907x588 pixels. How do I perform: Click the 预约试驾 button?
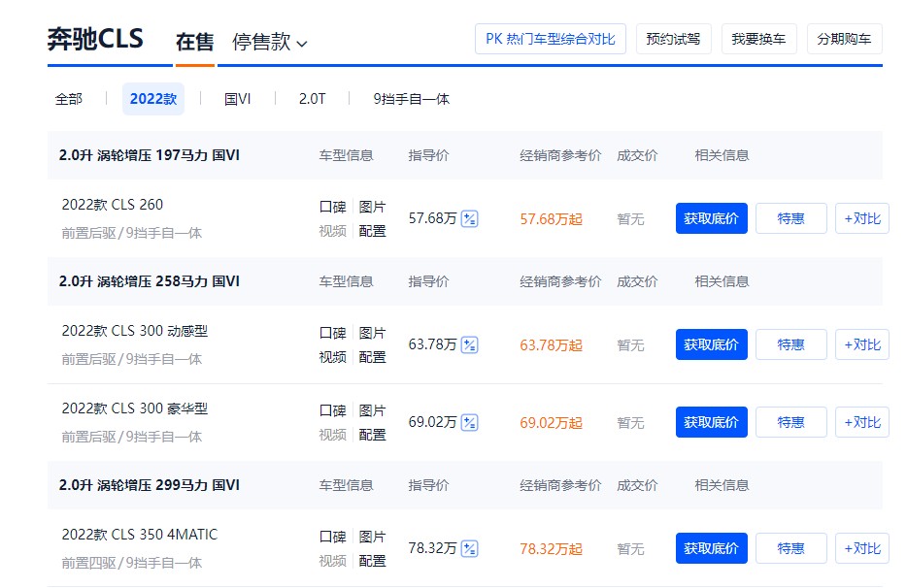[673, 39]
